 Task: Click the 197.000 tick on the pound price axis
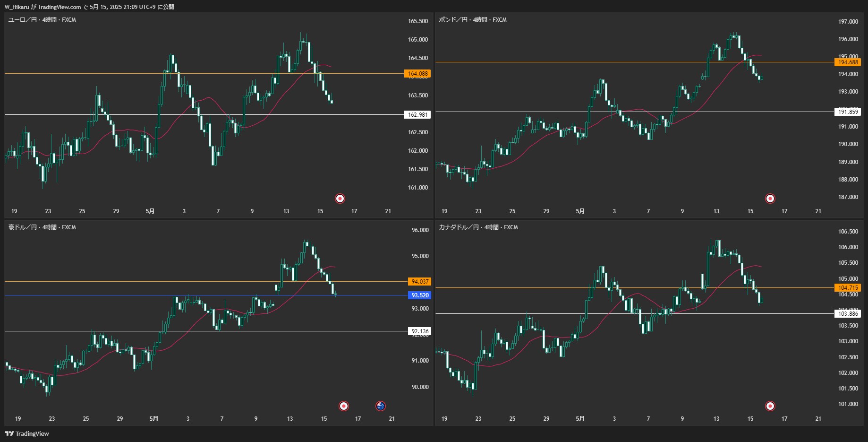pos(848,22)
